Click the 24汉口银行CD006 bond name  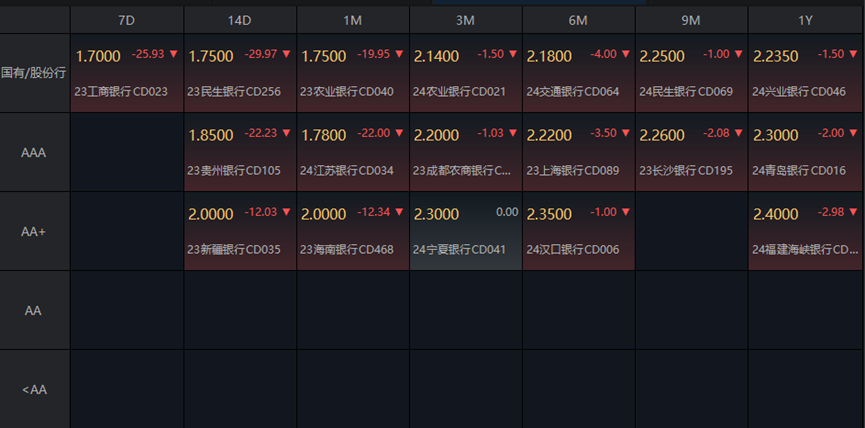click(x=573, y=249)
